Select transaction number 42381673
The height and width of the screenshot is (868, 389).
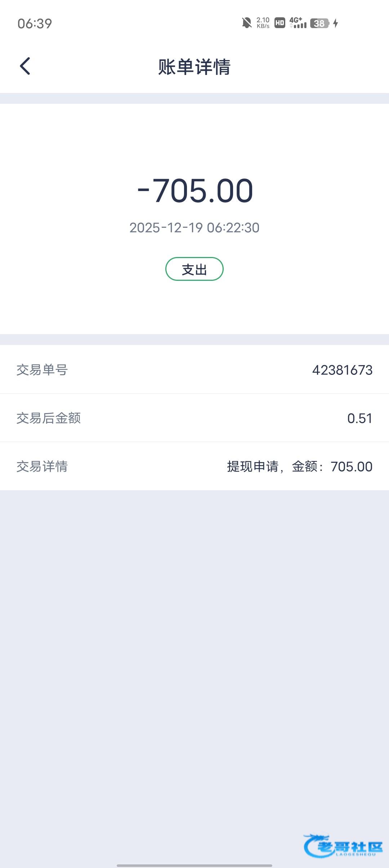(x=342, y=370)
